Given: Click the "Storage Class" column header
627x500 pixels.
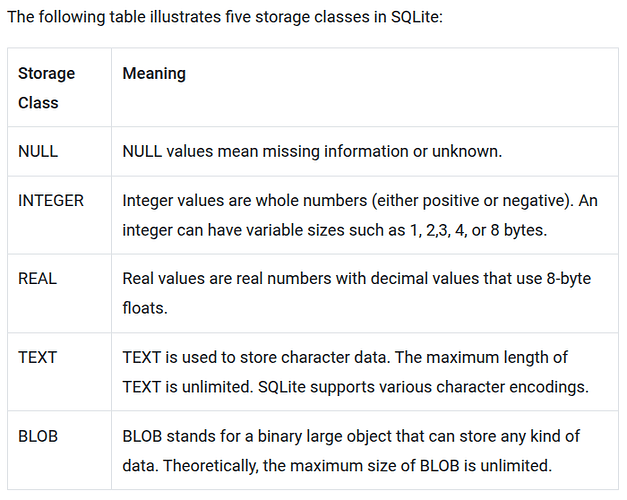Looking at the screenshot, I should (46, 88).
